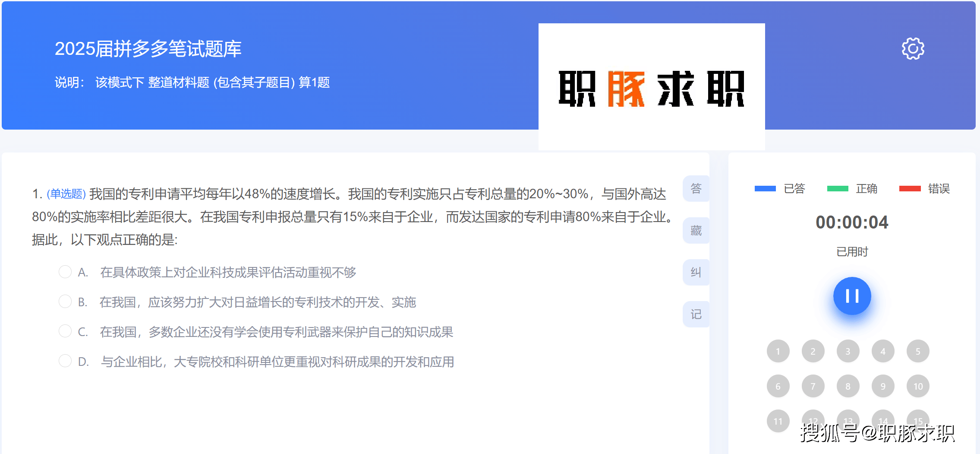Click the red 错误 legend swatch
The image size is (980, 454).
910,188
